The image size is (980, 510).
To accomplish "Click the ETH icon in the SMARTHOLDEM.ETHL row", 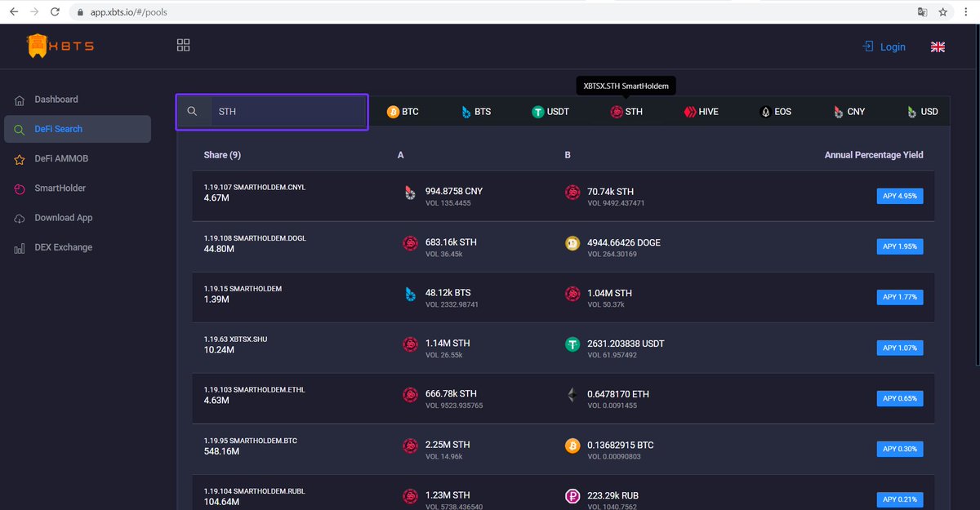I will 572,395.
